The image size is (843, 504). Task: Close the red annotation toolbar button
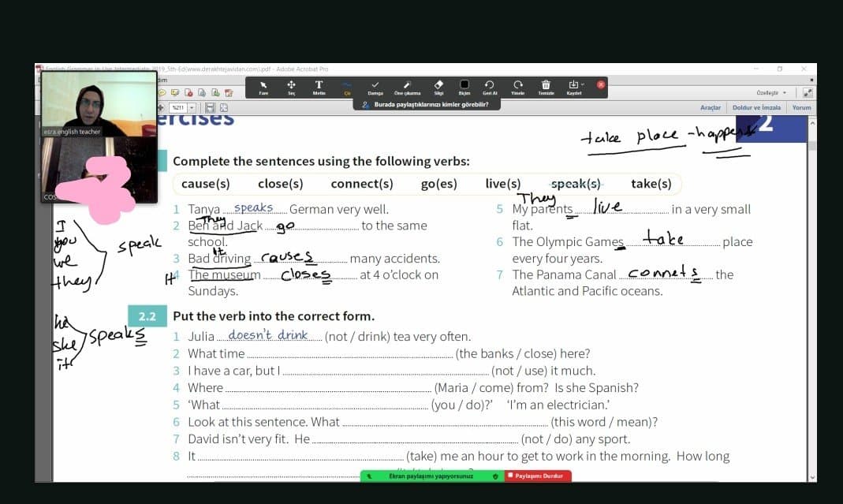click(601, 84)
